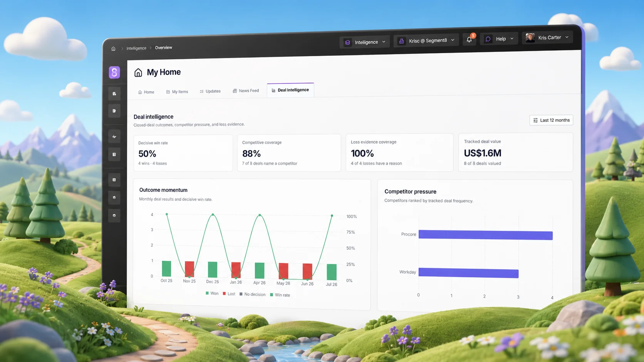Image resolution: width=644 pixels, height=362 pixels.
Task: Open the notifications bell with badge 5
Action: (x=469, y=39)
